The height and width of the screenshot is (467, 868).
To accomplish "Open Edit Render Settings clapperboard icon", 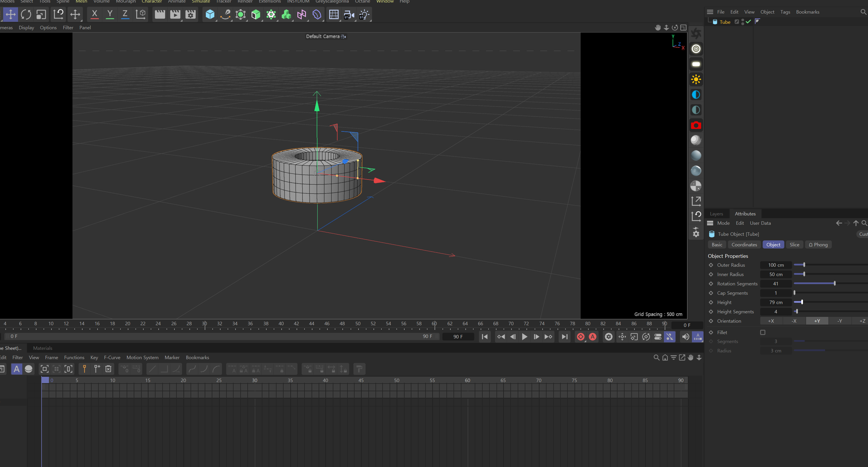I will (x=190, y=14).
